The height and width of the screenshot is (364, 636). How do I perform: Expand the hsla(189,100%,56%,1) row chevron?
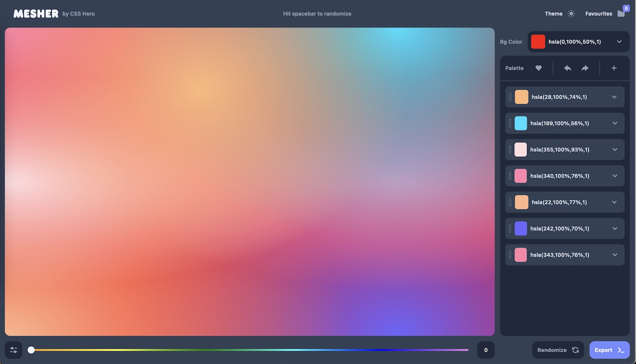point(615,123)
